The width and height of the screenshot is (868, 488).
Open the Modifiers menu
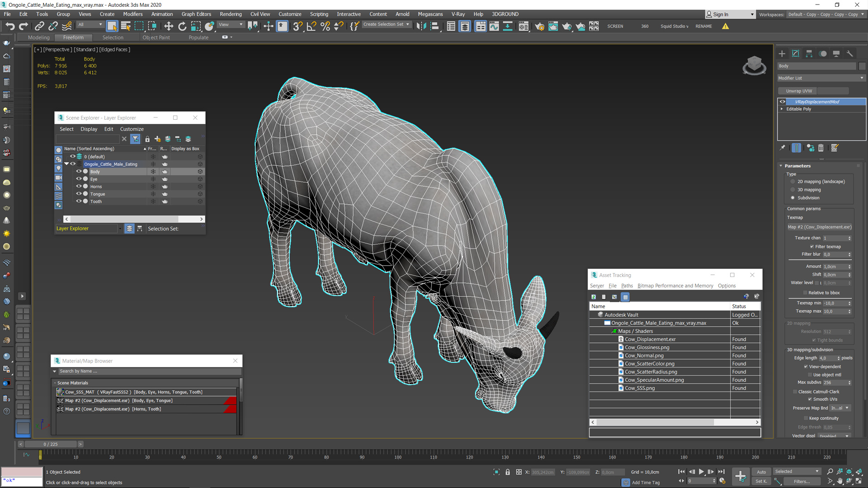coord(132,14)
